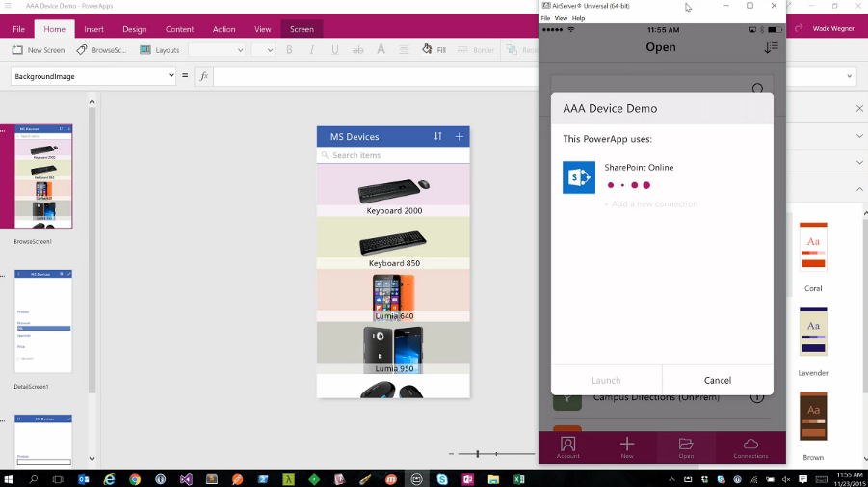Click the scroll down arrow in screens panel
Screen dimensions: 868x487
[x=92, y=459]
